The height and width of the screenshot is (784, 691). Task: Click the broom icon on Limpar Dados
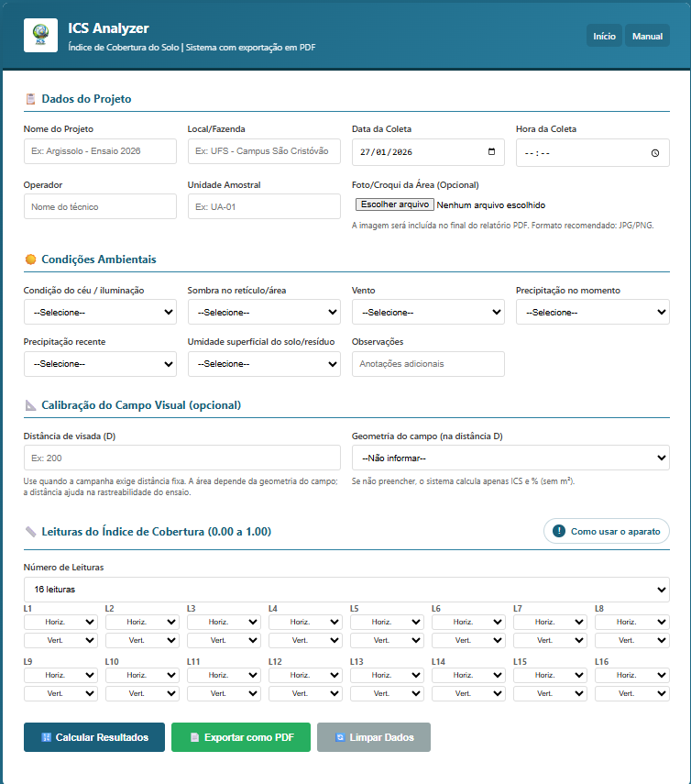coord(341,736)
